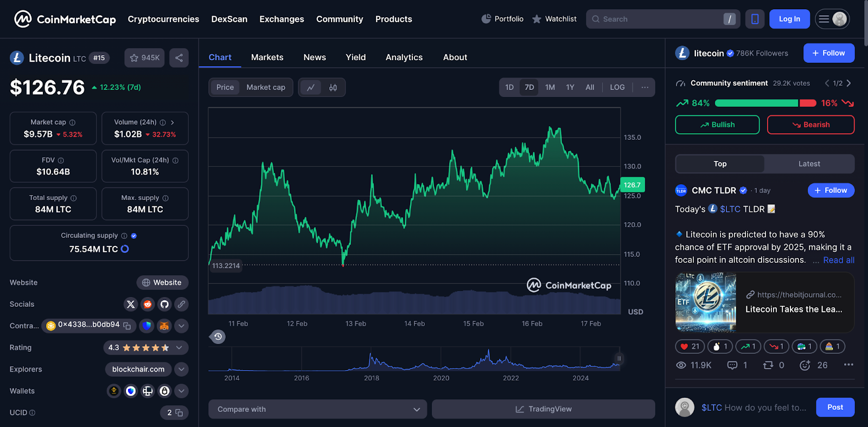Open the chart more options ellipsis

(x=644, y=87)
